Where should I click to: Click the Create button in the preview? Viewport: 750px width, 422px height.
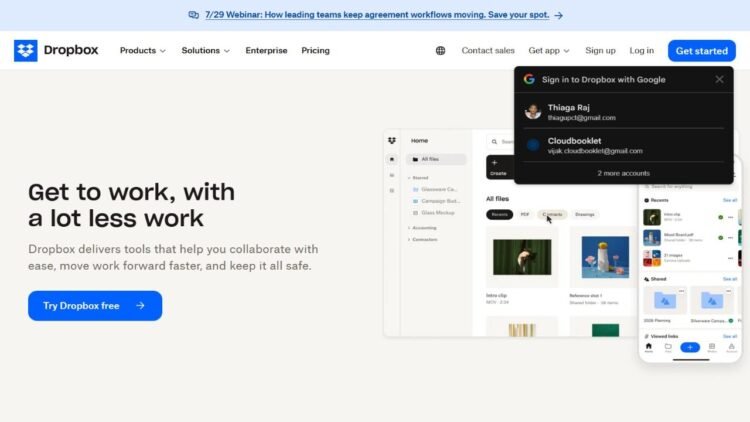tap(499, 167)
